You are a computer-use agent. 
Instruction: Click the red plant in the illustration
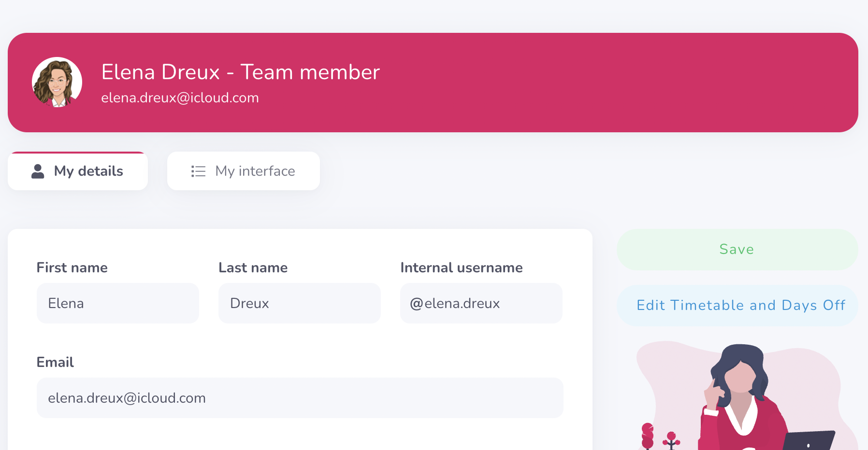[648, 436]
